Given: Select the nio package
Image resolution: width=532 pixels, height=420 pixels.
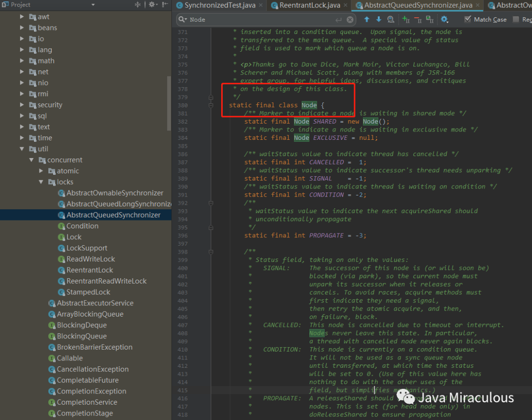Looking at the screenshot, I should click(43, 83).
